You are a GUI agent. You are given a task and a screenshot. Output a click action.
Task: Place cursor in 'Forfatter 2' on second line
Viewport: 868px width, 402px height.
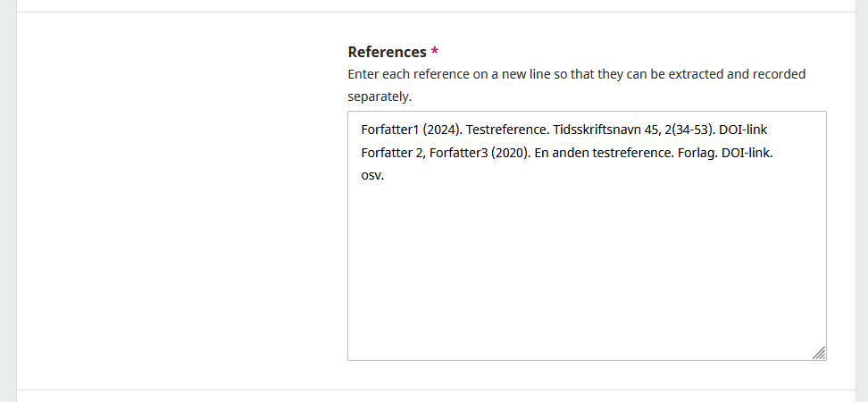pyautogui.click(x=392, y=153)
